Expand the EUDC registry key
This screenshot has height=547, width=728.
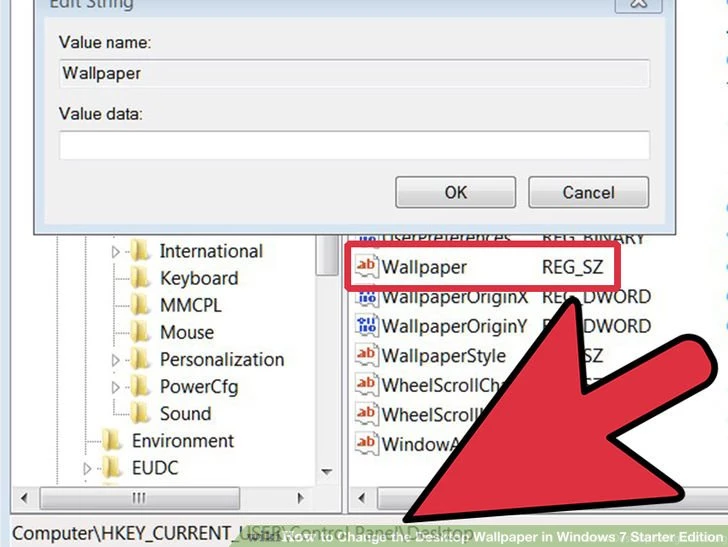87,469
